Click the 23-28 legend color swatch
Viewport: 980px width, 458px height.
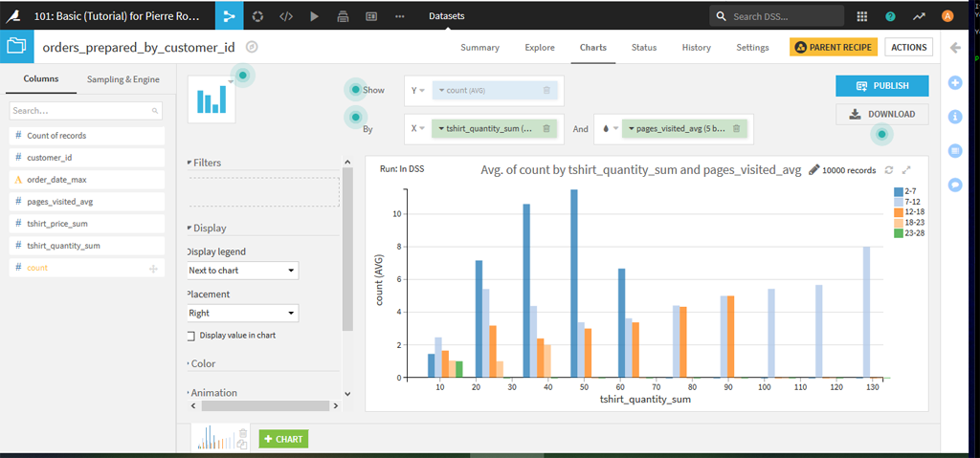[x=898, y=233]
